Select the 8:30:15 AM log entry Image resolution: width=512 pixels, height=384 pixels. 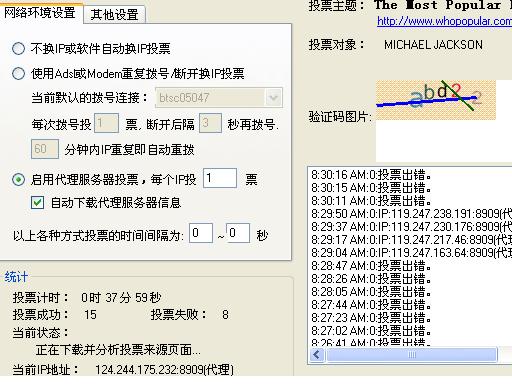371,188
